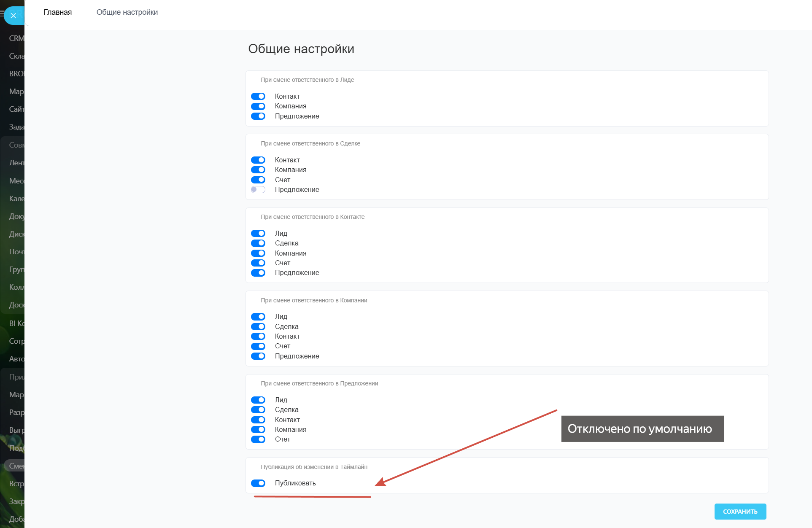Open the BRO item in sidebar
Viewport: 812px width, 528px height.
click(16, 74)
